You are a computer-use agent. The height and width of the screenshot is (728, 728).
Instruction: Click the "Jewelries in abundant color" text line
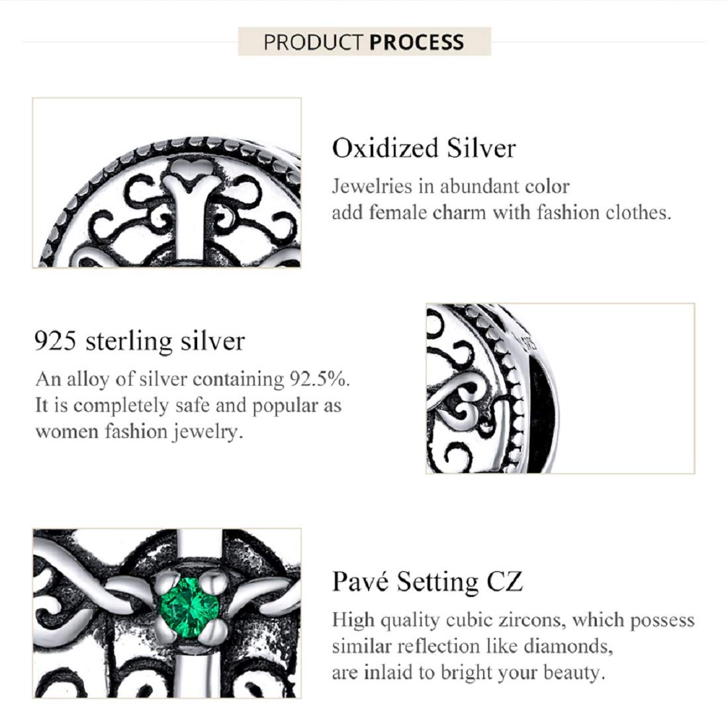pyautogui.click(x=451, y=187)
